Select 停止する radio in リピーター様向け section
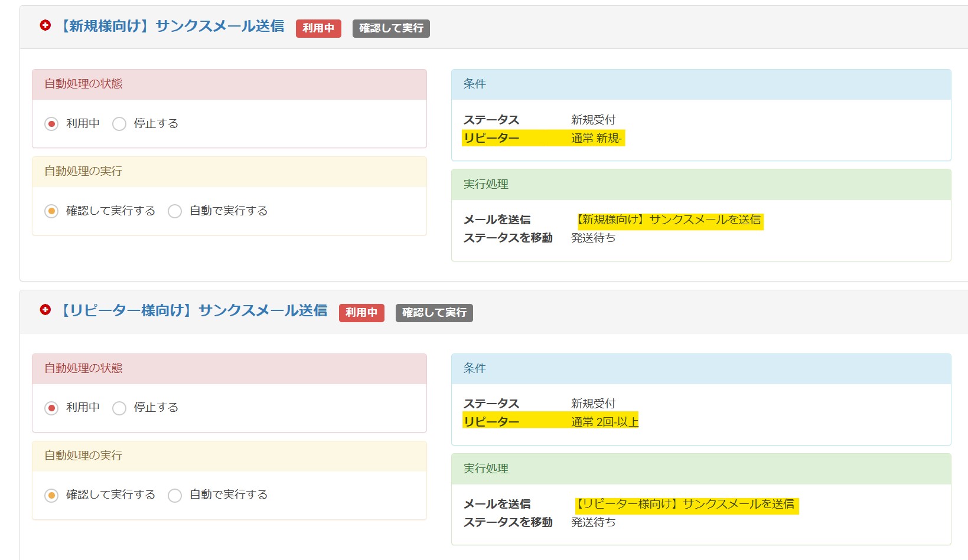Viewport: 968px width, 560px height. click(x=119, y=408)
